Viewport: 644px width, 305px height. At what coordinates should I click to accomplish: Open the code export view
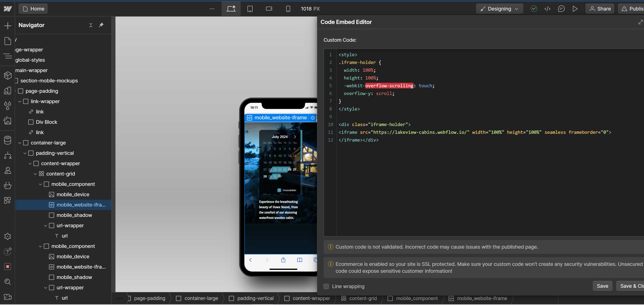[547, 8]
